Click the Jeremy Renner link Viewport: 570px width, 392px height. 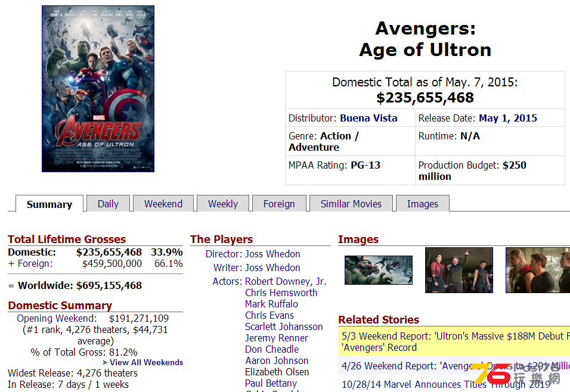point(277,338)
